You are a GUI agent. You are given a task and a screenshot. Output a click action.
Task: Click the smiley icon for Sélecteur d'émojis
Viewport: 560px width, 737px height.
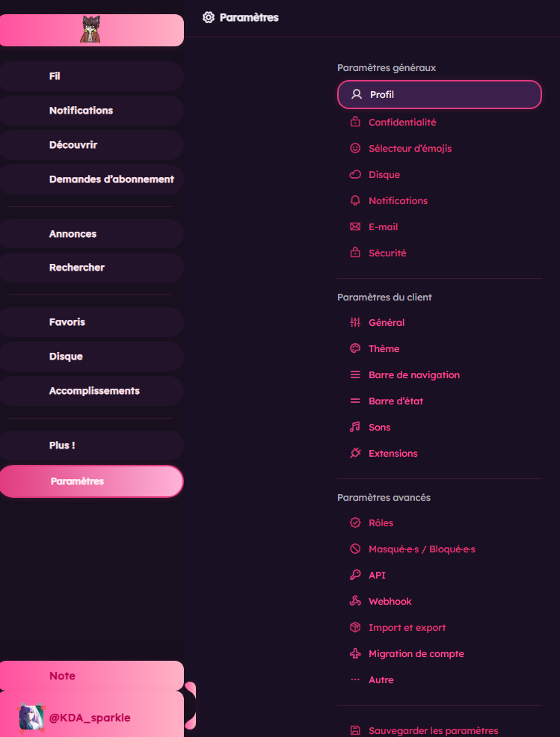[355, 149]
